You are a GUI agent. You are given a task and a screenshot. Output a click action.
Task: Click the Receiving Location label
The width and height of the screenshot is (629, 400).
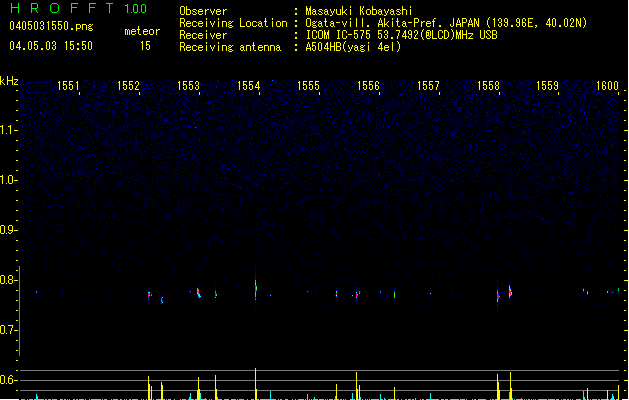coord(233,23)
